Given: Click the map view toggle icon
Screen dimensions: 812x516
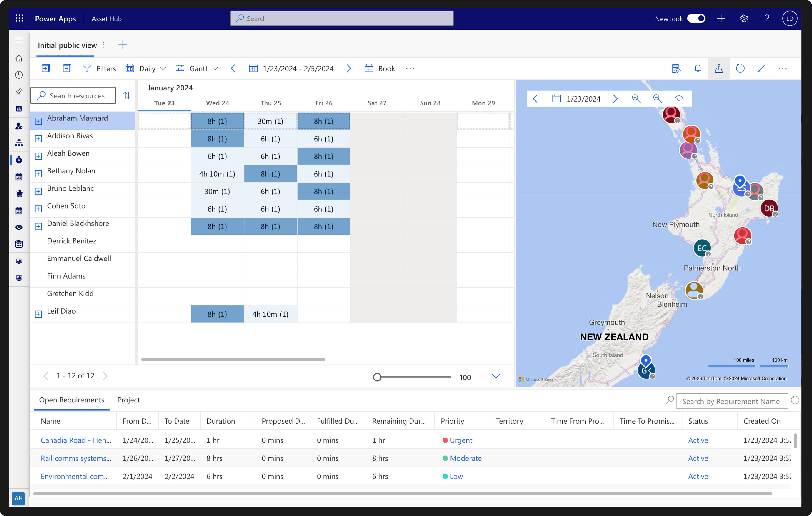Looking at the screenshot, I should [x=719, y=68].
